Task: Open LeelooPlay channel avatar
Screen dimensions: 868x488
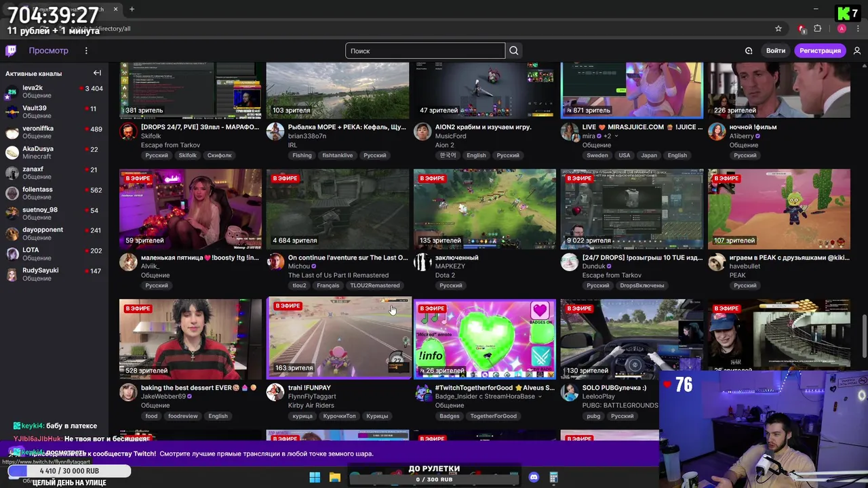Action: 570,392
